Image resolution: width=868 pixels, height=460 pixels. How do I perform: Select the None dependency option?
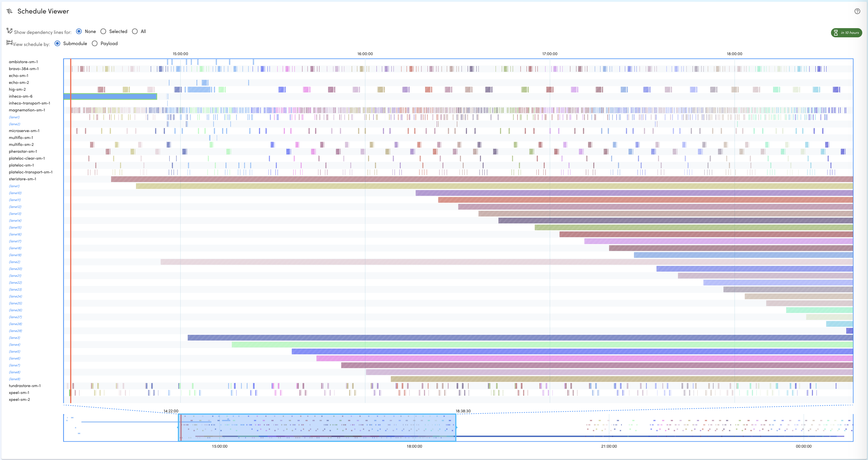[x=79, y=31]
